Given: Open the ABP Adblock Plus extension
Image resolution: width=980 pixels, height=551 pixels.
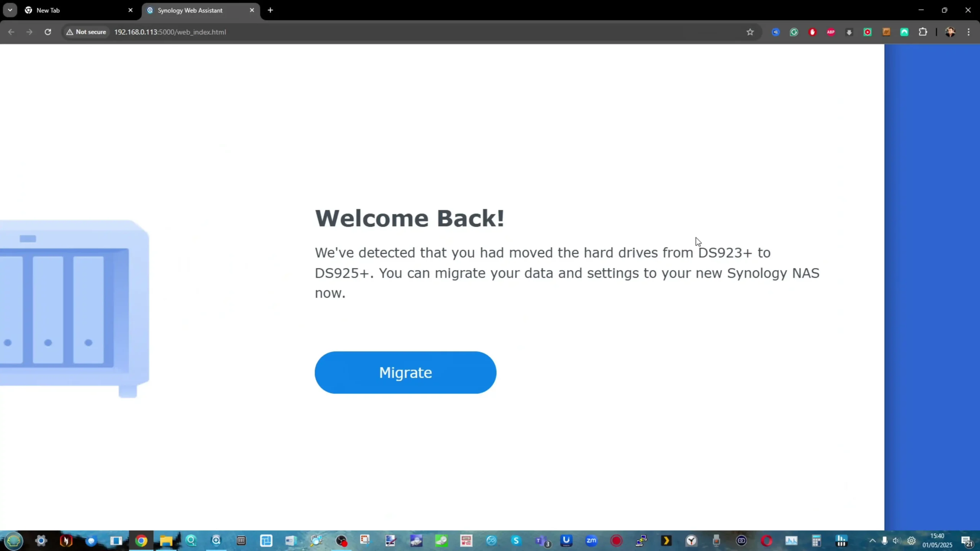Looking at the screenshot, I should pos(831,32).
